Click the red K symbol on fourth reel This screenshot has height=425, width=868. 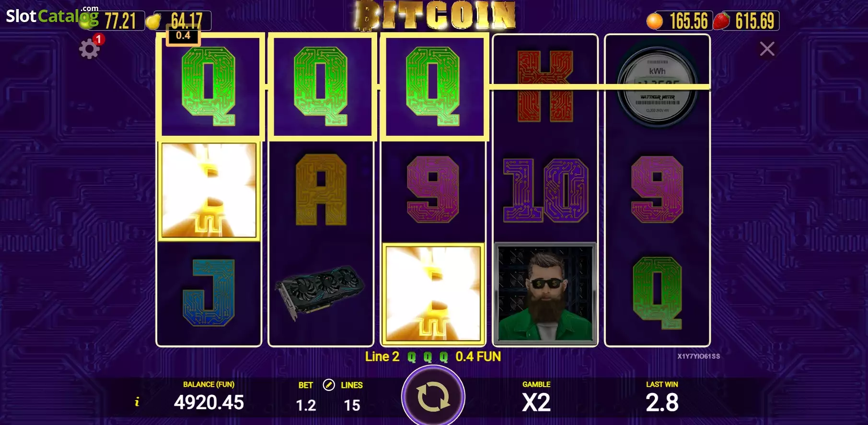point(545,87)
